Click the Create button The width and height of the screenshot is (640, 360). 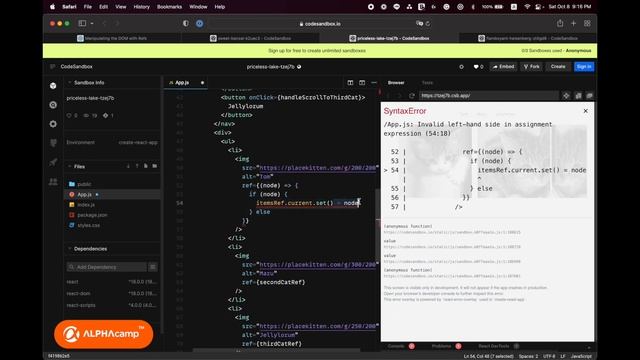[558, 67]
